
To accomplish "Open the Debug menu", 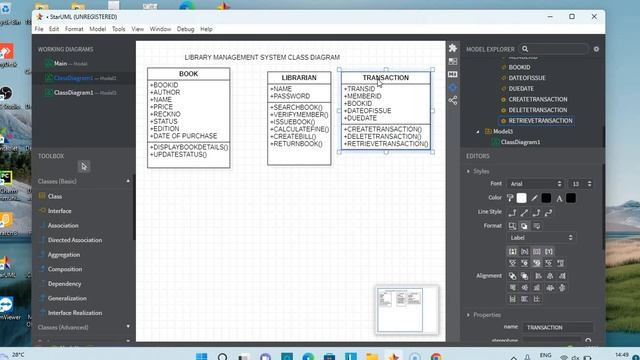I will coord(185,29).
